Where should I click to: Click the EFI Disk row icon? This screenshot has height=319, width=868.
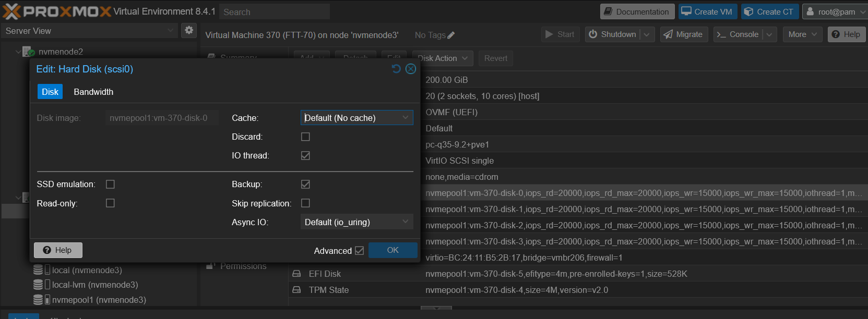click(296, 274)
